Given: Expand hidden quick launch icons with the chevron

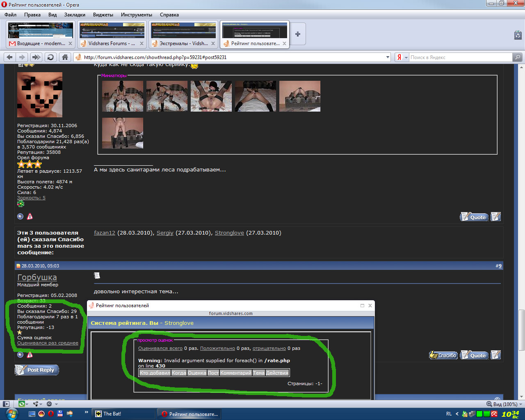Looking at the screenshot, I should pyautogui.click(x=86, y=412).
